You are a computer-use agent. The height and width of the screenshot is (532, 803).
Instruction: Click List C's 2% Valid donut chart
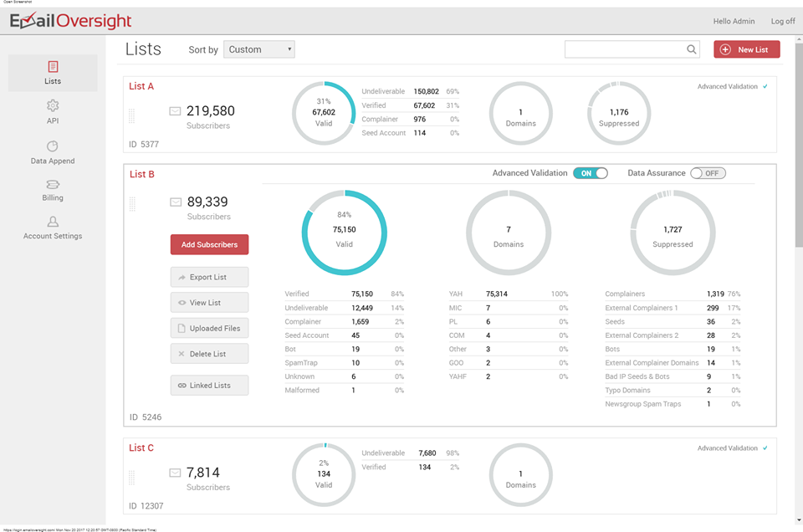(324, 474)
